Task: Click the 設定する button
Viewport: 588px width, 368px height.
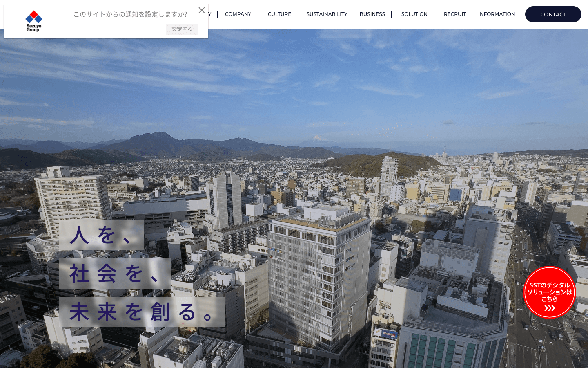Action: point(182,29)
